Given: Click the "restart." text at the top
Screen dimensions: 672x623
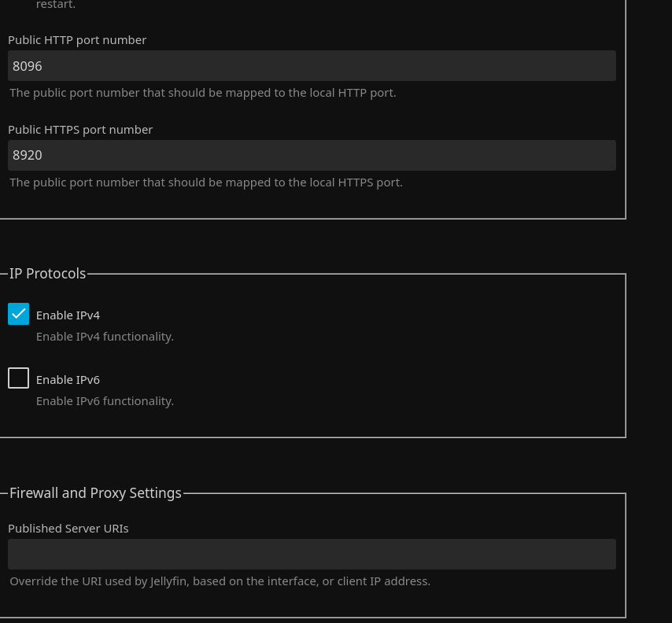Looking at the screenshot, I should [x=56, y=5].
